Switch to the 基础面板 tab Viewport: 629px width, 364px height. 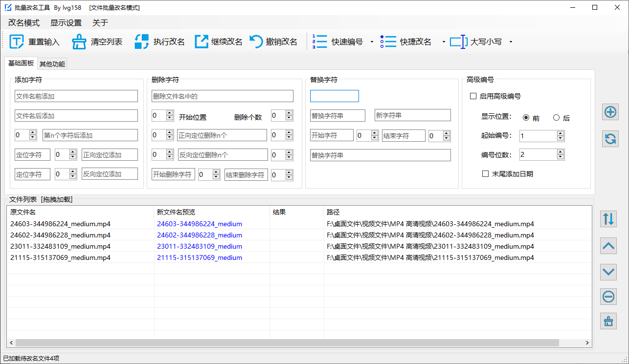click(21, 63)
